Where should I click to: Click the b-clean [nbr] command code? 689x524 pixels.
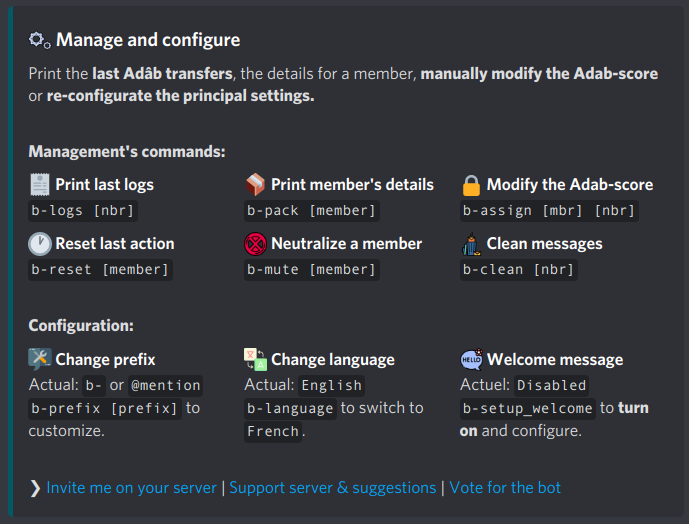(518, 269)
